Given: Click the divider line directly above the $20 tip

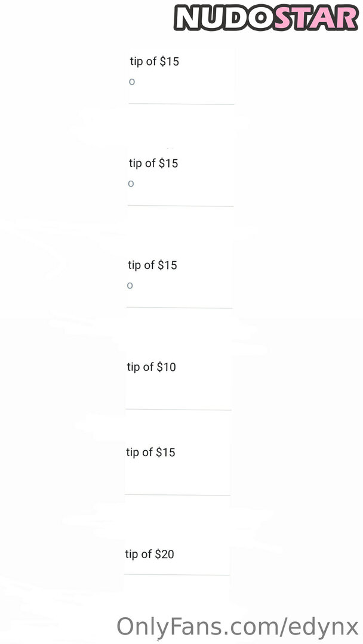Looking at the screenshot, I should pos(177,496).
